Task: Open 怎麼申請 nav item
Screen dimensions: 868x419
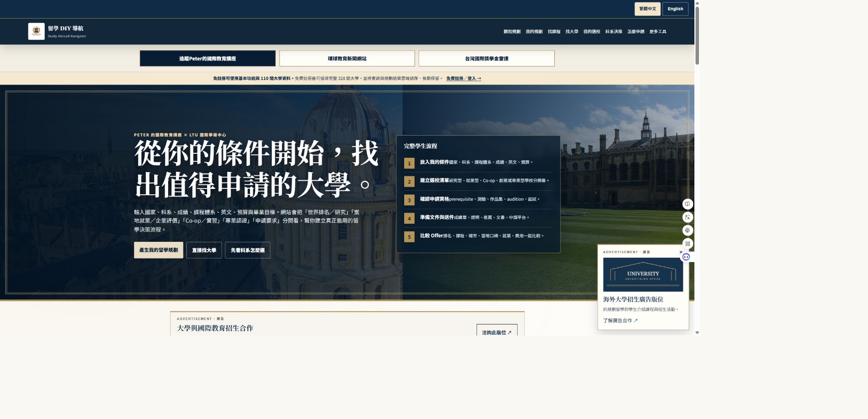Action: tap(636, 32)
